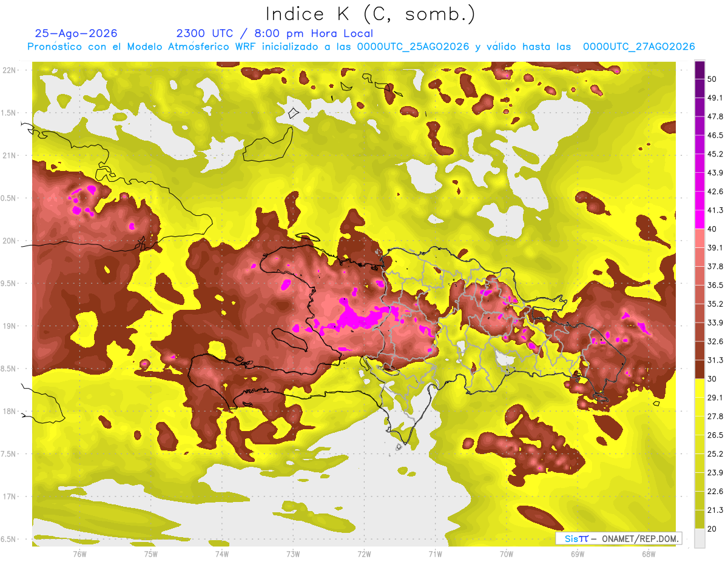Click the '74W' longitude label
The height and width of the screenshot is (562, 728).
click(222, 554)
